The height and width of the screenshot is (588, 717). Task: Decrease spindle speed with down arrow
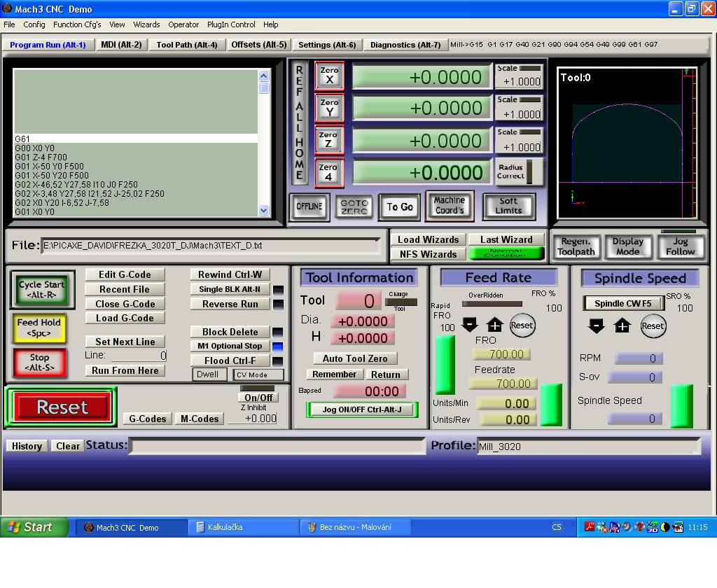(596, 325)
